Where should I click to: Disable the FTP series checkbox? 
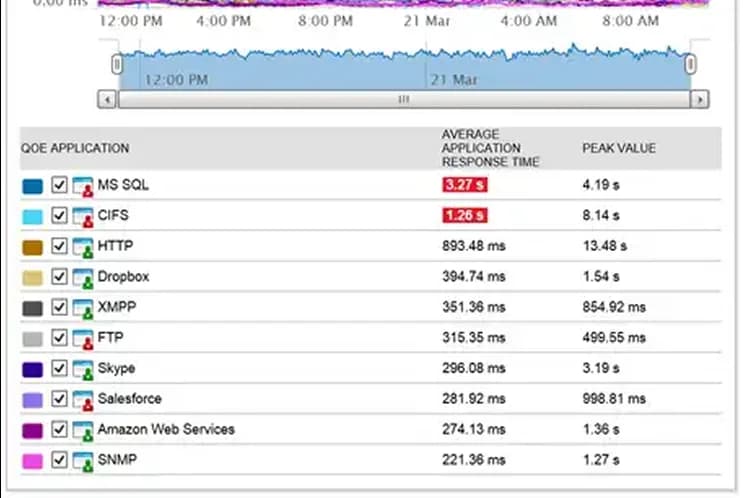(59, 337)
